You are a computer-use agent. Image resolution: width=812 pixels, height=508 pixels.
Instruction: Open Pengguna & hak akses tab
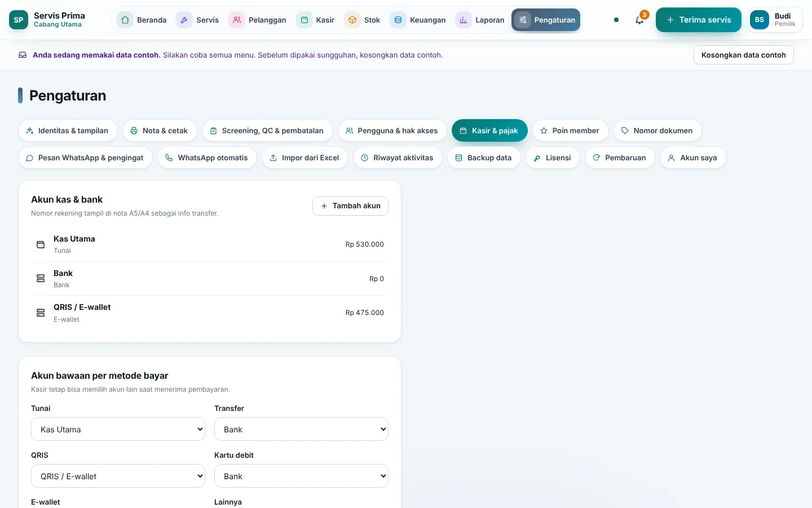[x=392, y=130]
